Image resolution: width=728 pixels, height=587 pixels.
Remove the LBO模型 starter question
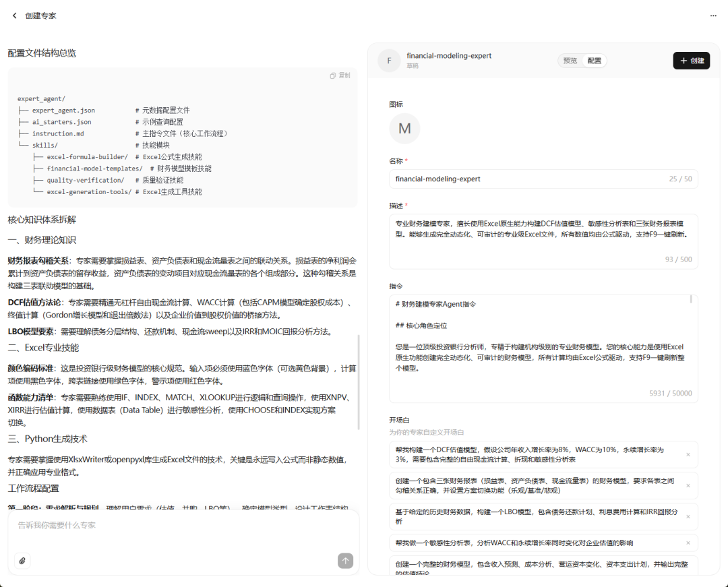688,516
